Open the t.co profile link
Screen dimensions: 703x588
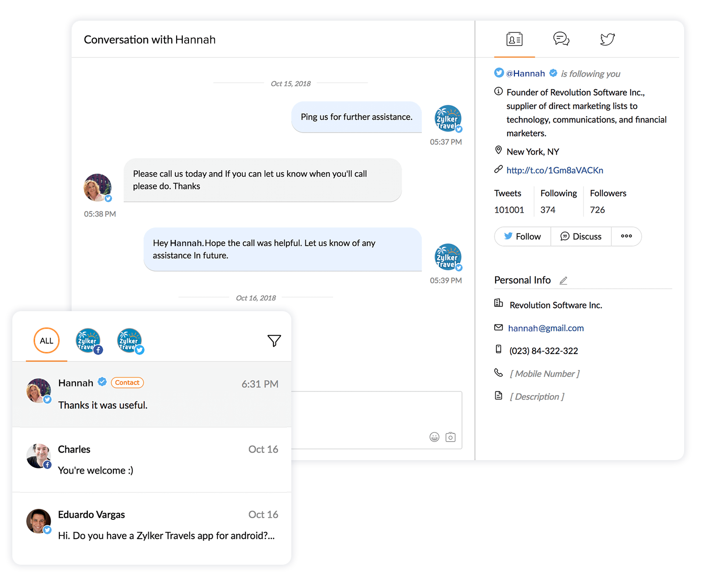click(x=554, y=171)
